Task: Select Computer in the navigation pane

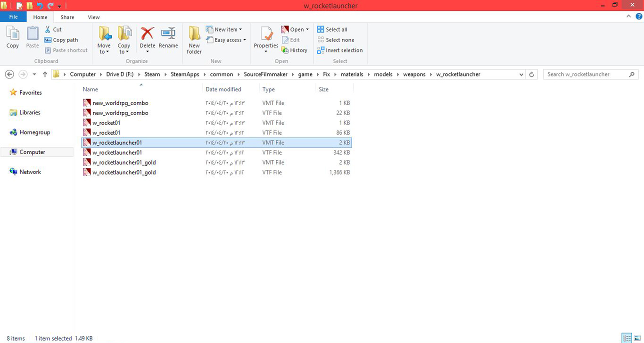Action: pos(37,152)
